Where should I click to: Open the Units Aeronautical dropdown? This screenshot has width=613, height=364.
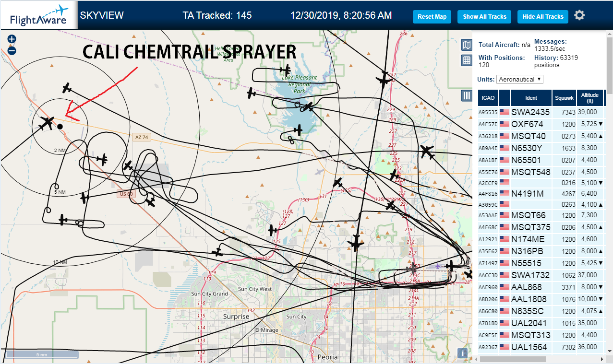point(520,79)
